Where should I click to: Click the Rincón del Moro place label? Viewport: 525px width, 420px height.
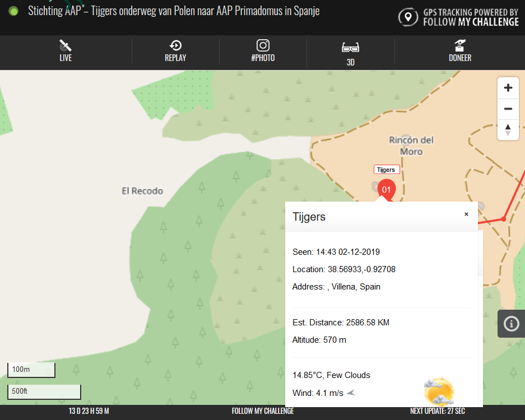[x=411, y=146]
